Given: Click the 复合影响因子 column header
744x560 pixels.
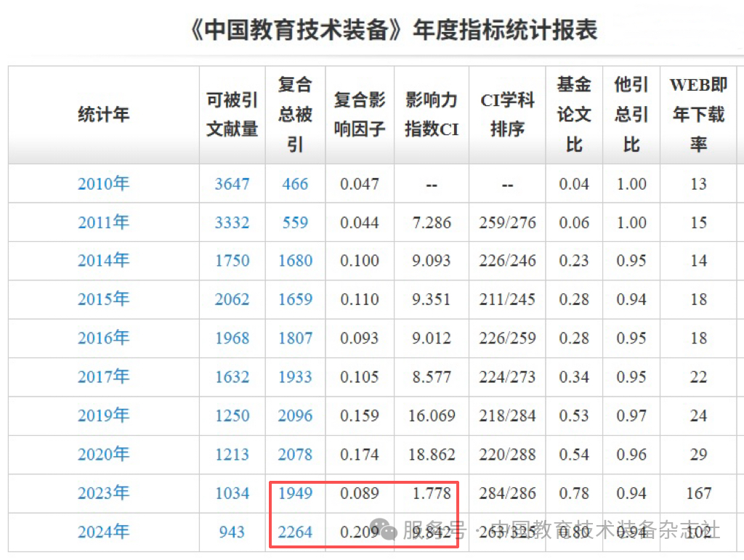Looking at the screenshot, I should tap(360, 115).
